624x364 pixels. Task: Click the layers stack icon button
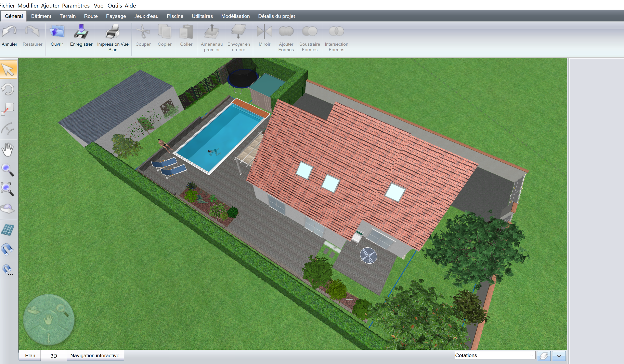click(544, 356)
